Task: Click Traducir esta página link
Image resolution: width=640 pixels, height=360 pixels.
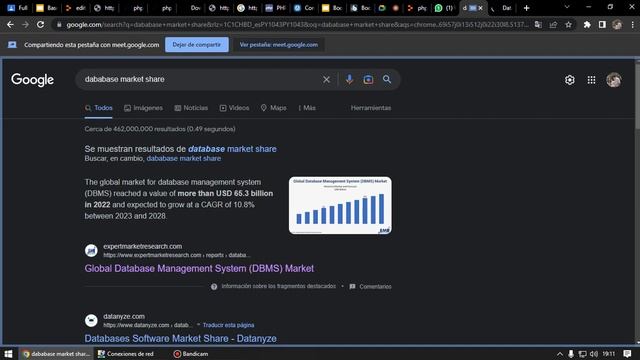Action: tap(229, 325)
